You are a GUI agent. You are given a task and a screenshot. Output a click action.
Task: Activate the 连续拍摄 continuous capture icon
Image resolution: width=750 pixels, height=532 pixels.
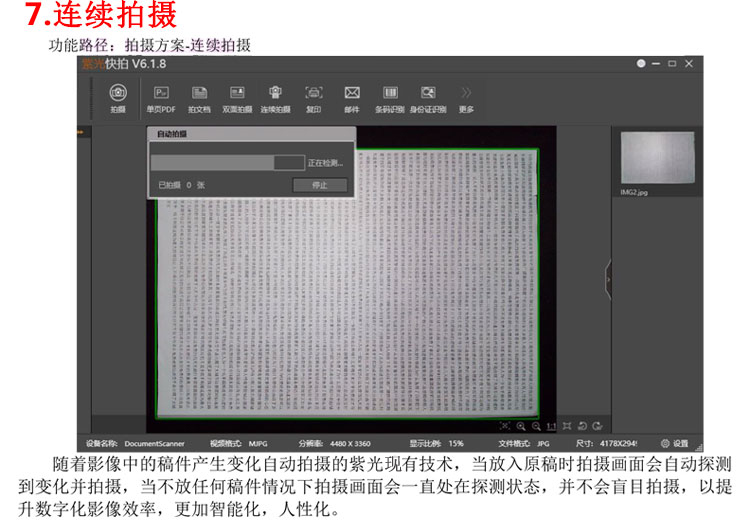tap(275, 94)
